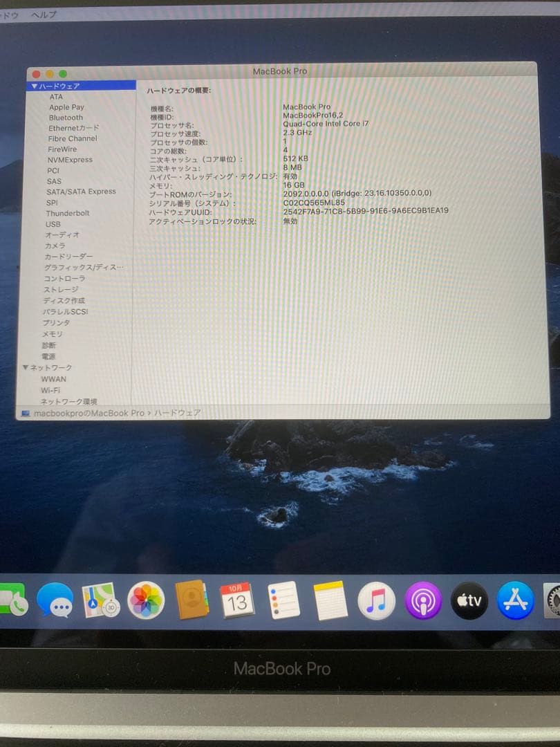Viewport: 560px width, 747px height.
Task: Open Podcasts from the Dock
Action: [422, 600]
